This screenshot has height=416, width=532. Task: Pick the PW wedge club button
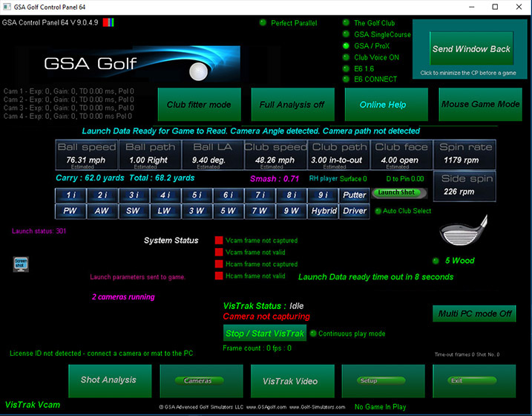[x=70, y=211]
